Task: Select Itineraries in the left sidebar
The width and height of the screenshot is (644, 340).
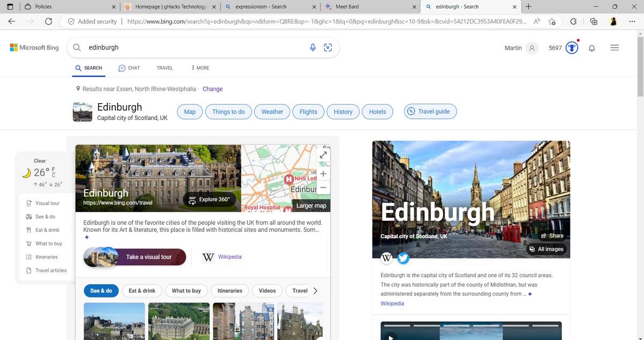Action: pos(47,257)
